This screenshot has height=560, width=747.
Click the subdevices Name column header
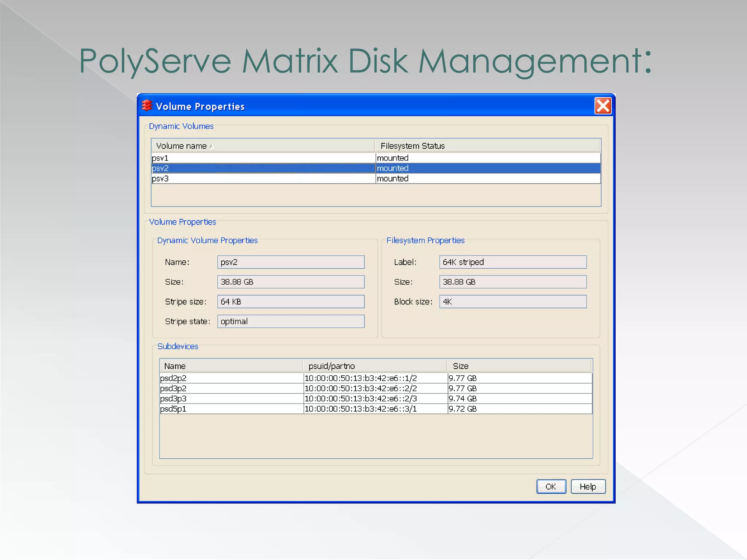231,366
